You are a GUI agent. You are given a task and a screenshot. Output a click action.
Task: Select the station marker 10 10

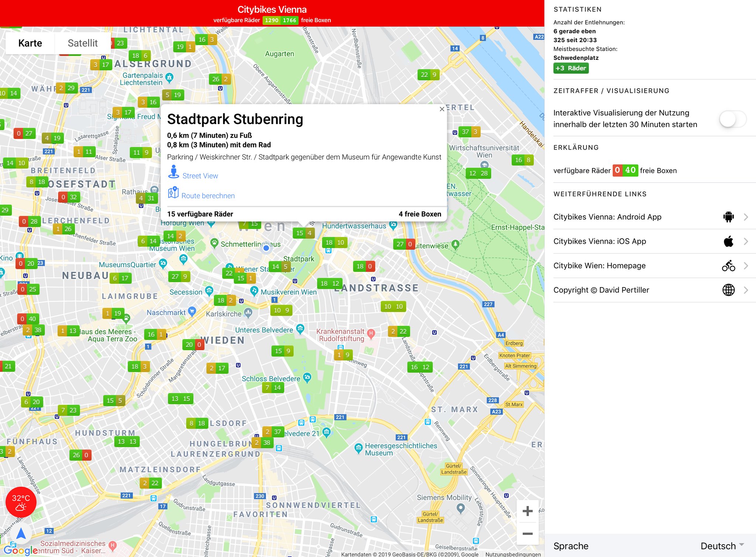tap(393, 307)
